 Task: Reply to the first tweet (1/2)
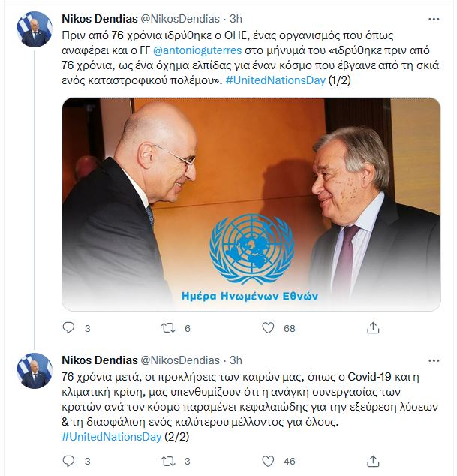click(68, 328)
